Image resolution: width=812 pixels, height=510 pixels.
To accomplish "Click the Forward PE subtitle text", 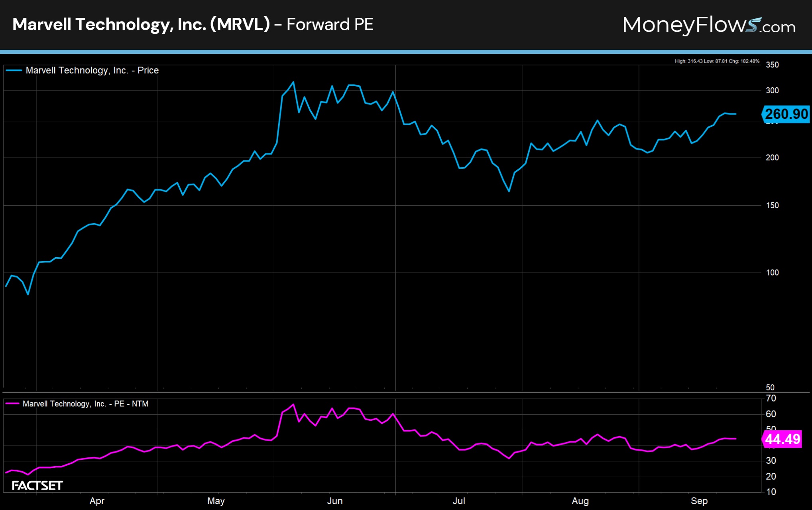I will [x=330, y=24].
